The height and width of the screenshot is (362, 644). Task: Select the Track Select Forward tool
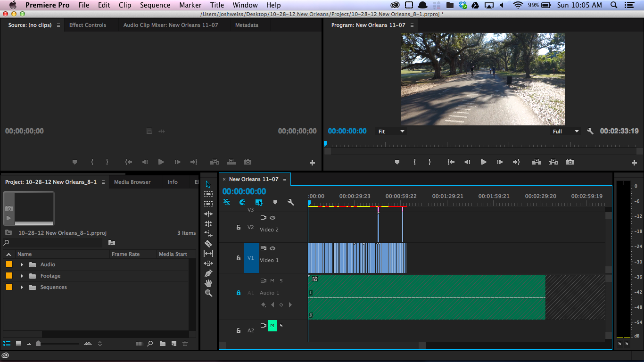point(208,194)
